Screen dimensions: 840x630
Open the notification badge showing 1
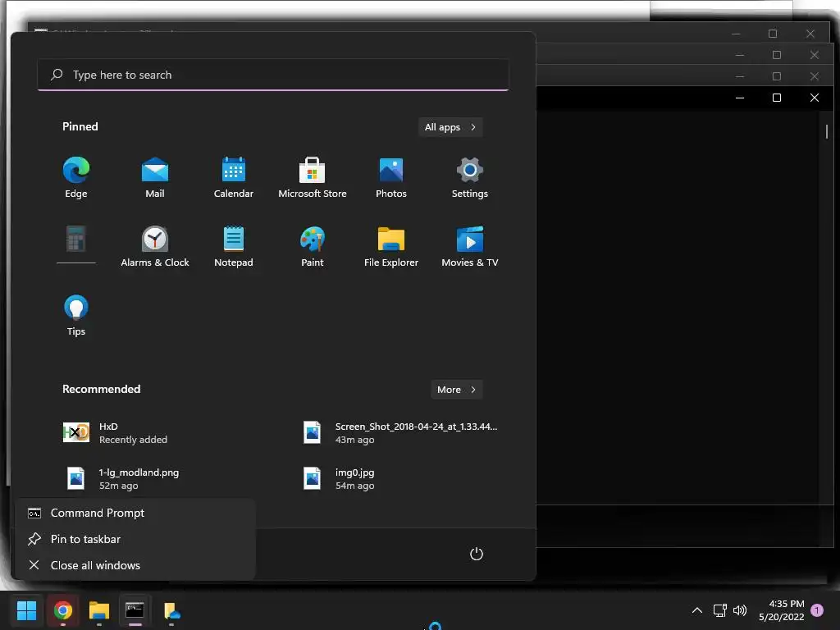(x=817, y=610)
